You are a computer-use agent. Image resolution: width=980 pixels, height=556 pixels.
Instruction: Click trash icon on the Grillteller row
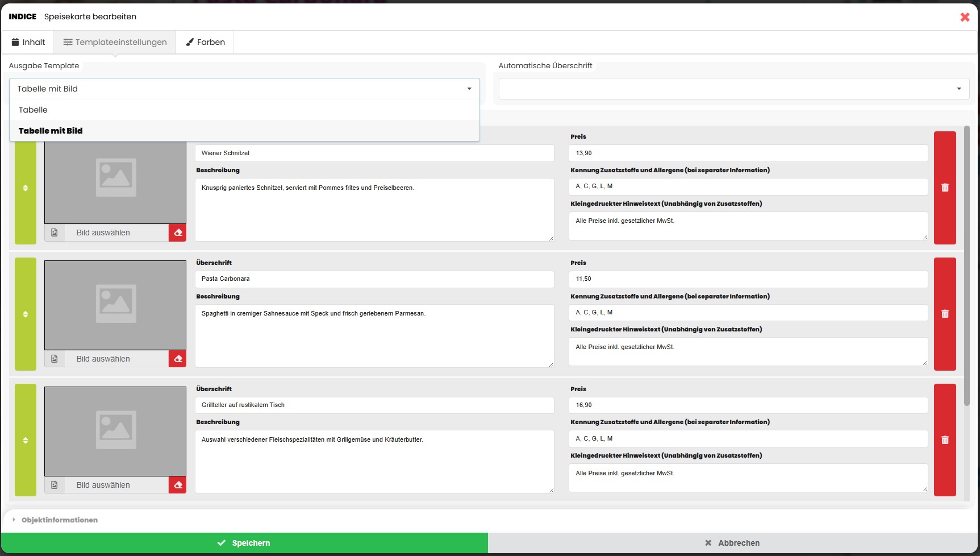click(945, 440)
